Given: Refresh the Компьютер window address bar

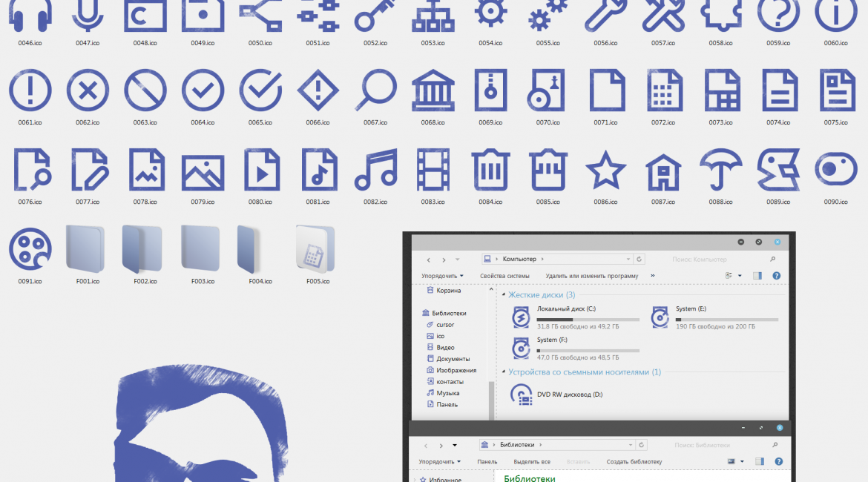Looking at the screenshot, I should (x=639, y=259).
